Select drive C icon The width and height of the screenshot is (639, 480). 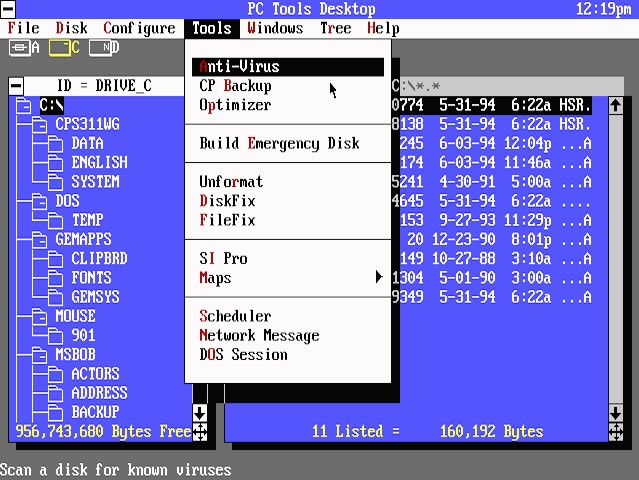64,48
